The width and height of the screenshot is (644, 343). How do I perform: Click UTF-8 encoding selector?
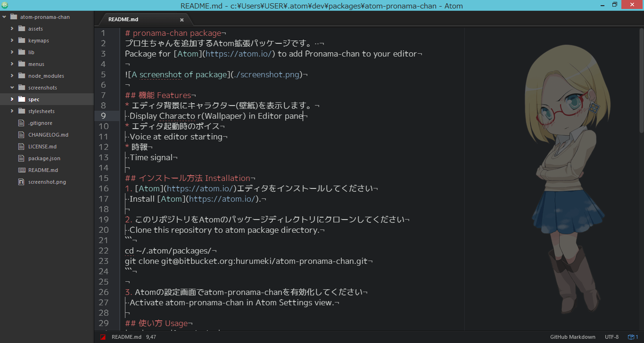tap(611, 337)
